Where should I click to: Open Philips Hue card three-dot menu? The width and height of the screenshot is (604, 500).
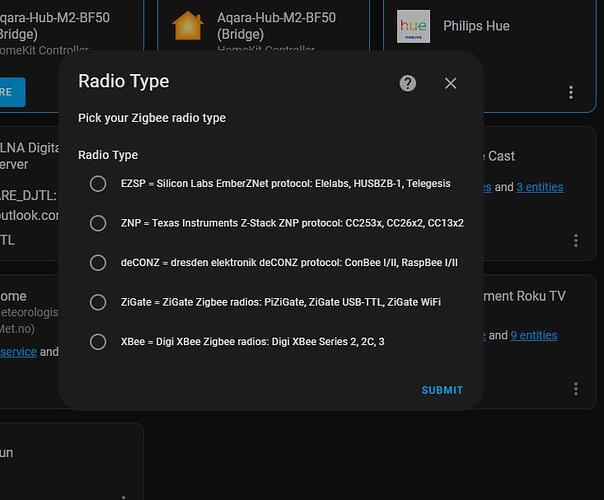click(571, 92)
